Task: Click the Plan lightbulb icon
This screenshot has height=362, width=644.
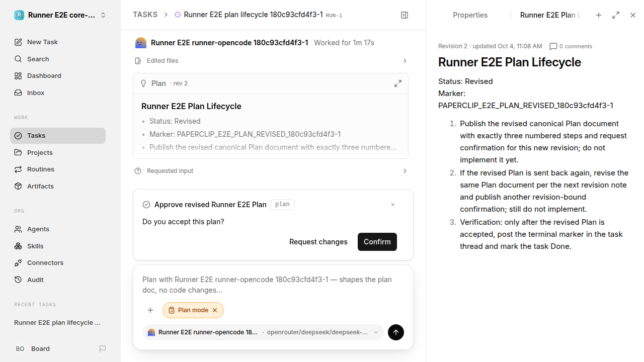Action: pyautogui.click(x=143, y=83)
